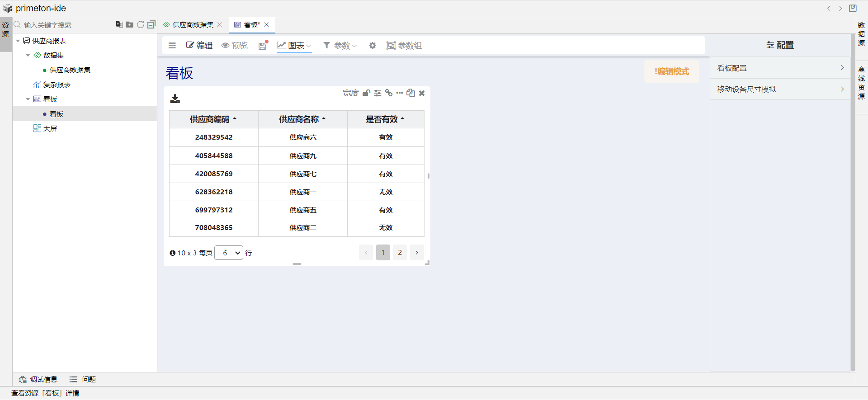Refresh the resource tree

pyautogui.click(x=141, y=24)
